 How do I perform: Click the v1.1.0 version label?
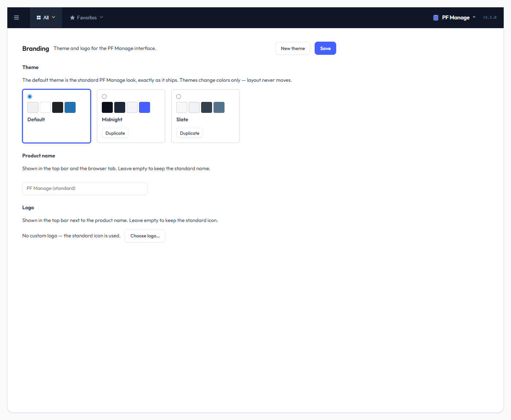coord(490,18)
